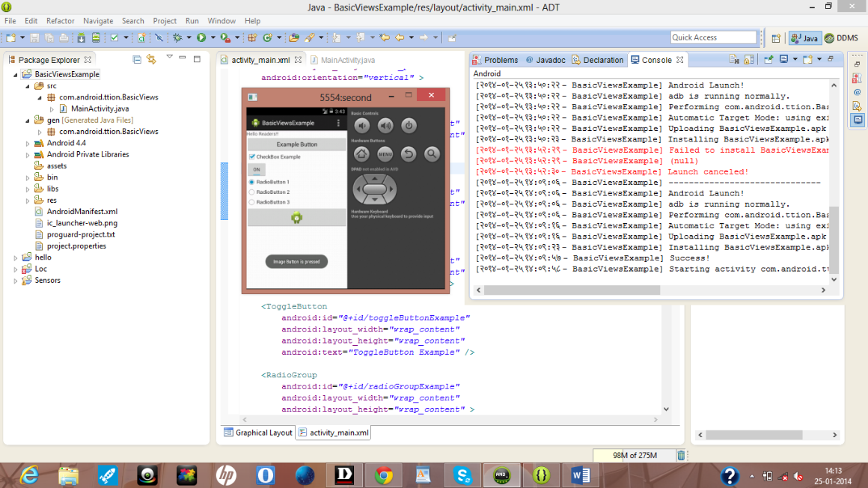Click the Android image button in emulator
This screenshot has height=488, width=868.
(297, 218)
